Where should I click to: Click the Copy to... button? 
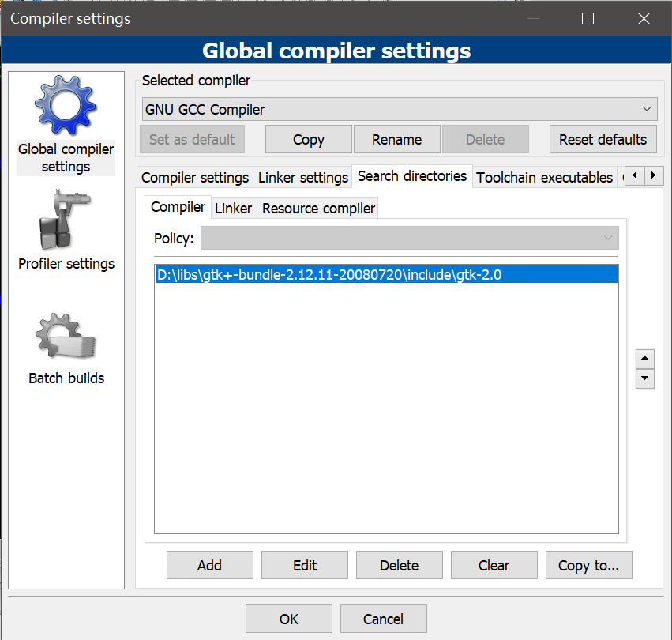(x=588, y=565)
